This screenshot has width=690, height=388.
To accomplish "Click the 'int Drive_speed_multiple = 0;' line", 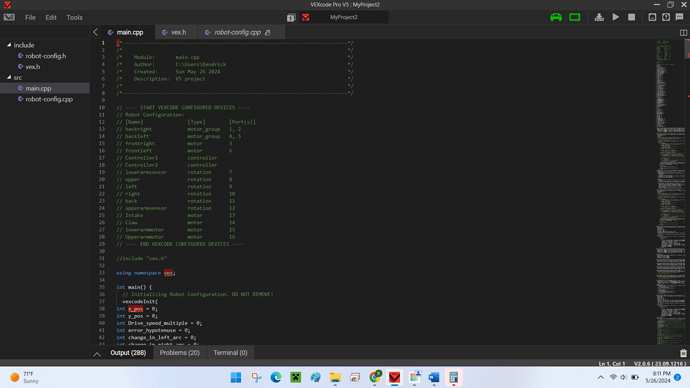I will pyautogui.click(x=159, y=323).
